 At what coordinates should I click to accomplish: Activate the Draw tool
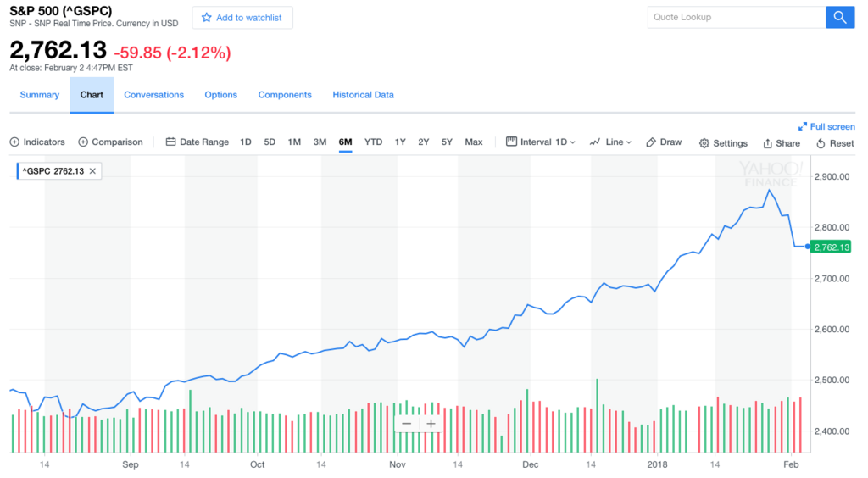point(664,142)
